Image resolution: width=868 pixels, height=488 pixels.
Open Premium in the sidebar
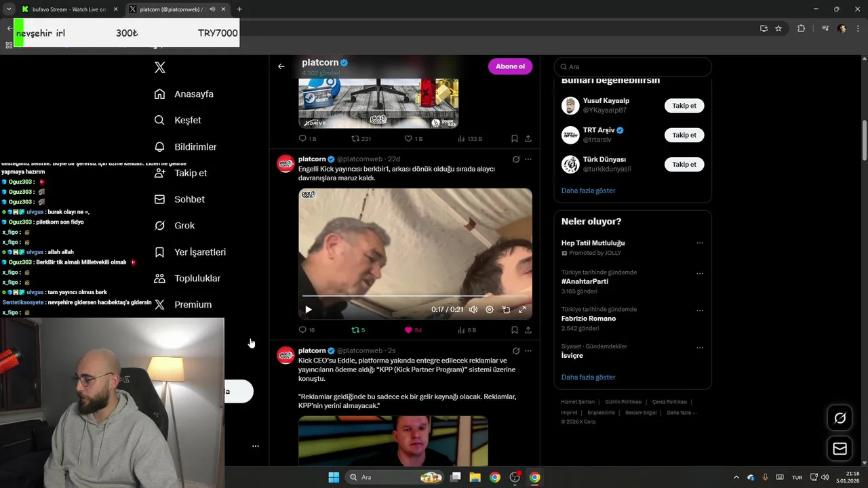(183, 305)
